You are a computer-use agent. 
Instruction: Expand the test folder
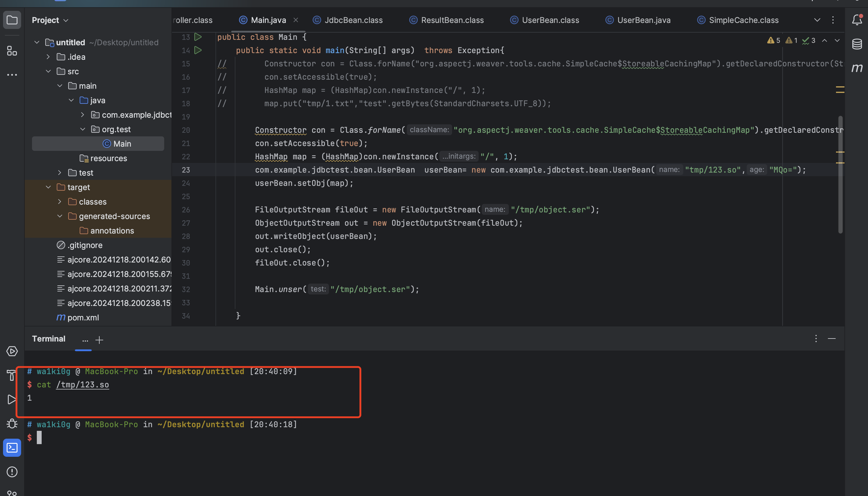[60, 173]
